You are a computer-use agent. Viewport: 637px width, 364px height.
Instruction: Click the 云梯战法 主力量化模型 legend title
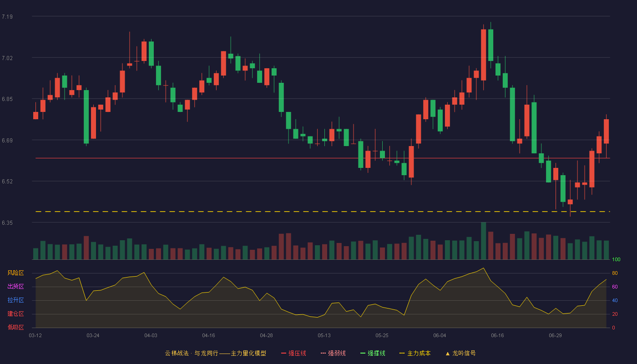pos(215,353)
